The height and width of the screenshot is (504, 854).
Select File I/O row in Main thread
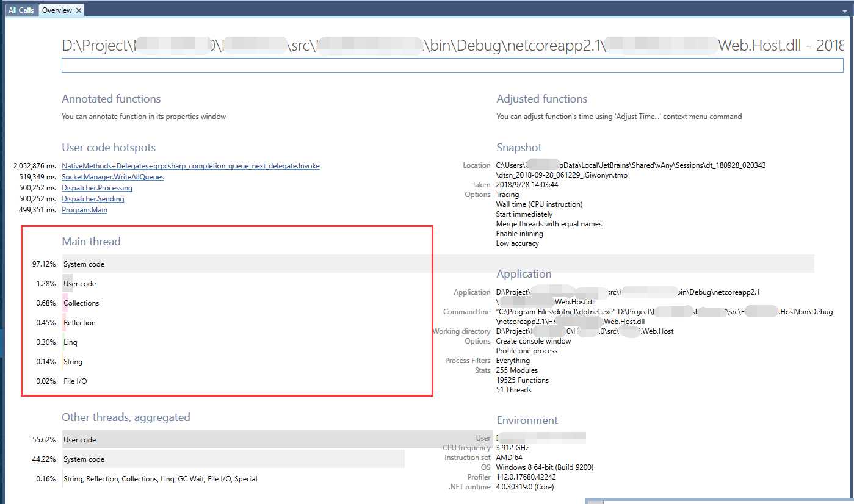pyautogui.click(x=75, y=381)
